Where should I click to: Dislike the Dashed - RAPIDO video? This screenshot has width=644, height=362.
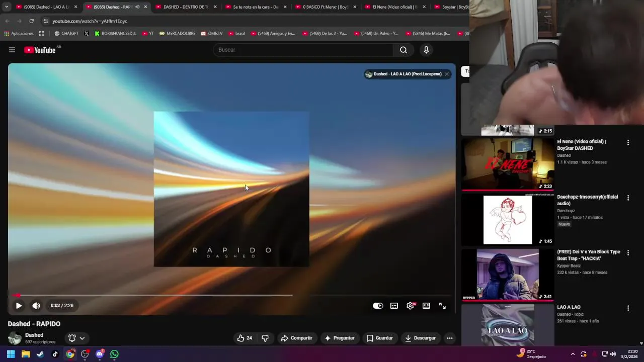point(265,338)
